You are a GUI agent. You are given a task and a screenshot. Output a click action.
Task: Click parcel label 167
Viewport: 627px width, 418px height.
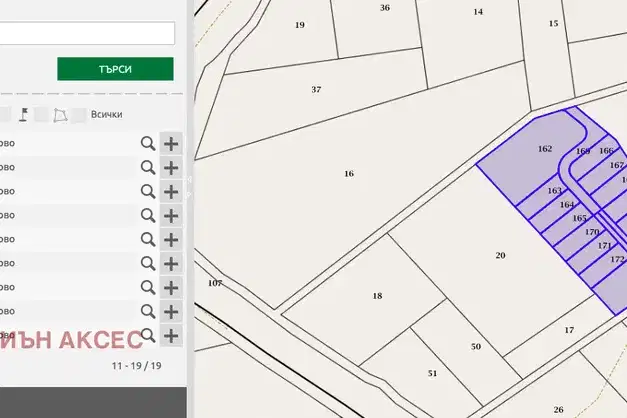(617, 165)
